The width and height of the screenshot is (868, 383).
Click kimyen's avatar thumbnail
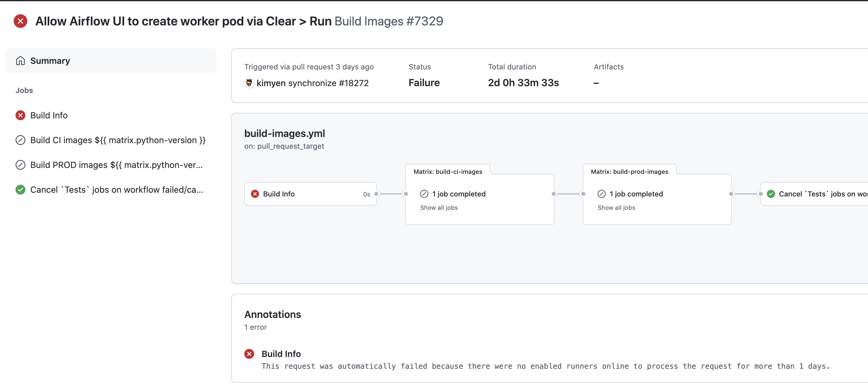(249, 83)
